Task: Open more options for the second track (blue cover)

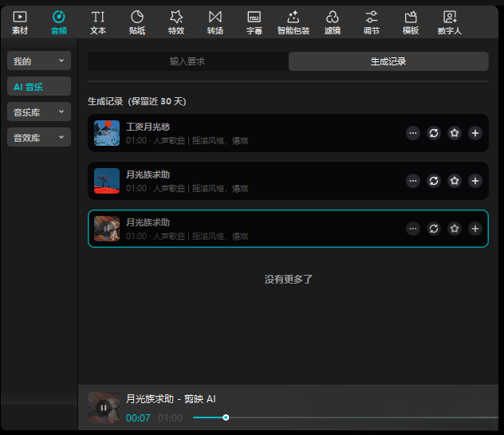Action: 413,181
